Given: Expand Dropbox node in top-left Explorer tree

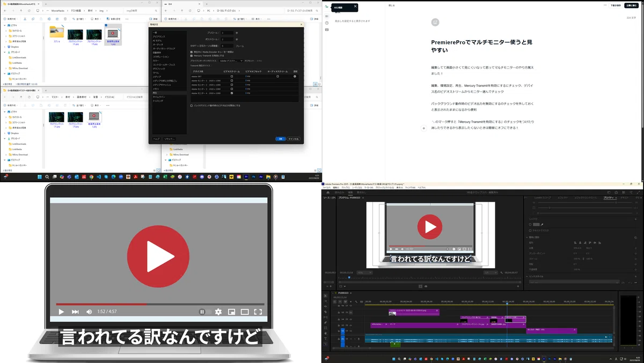Looking at the screenshot, I should pos(5,47).
